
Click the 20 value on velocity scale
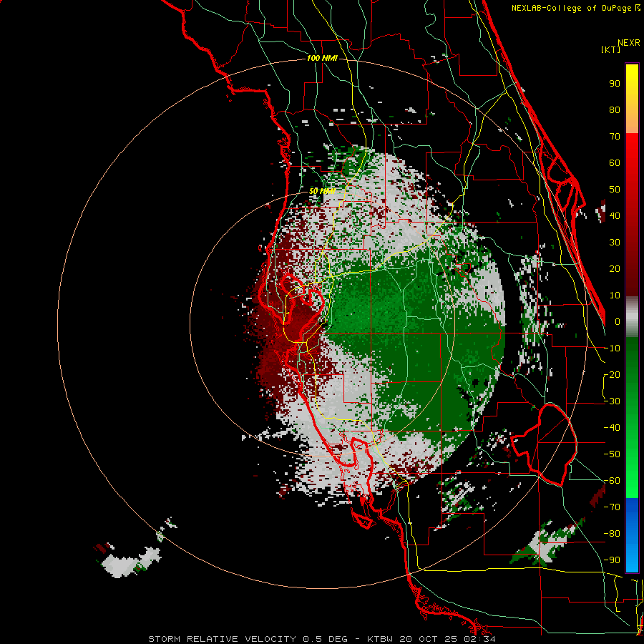click(615, 268)
